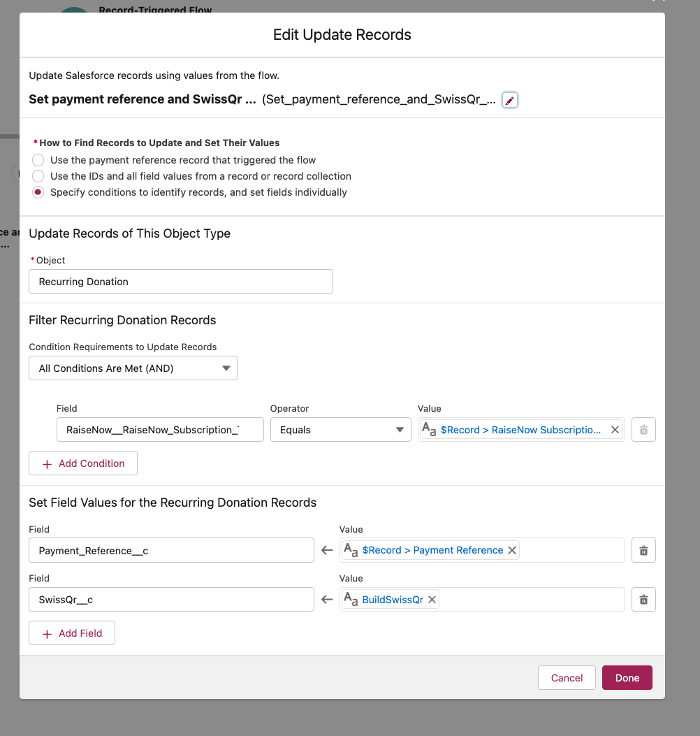This screenshot has width=700, height=736.
Task: Cancel the Edit Update Records dialog
Action: (x=567, y=677)
